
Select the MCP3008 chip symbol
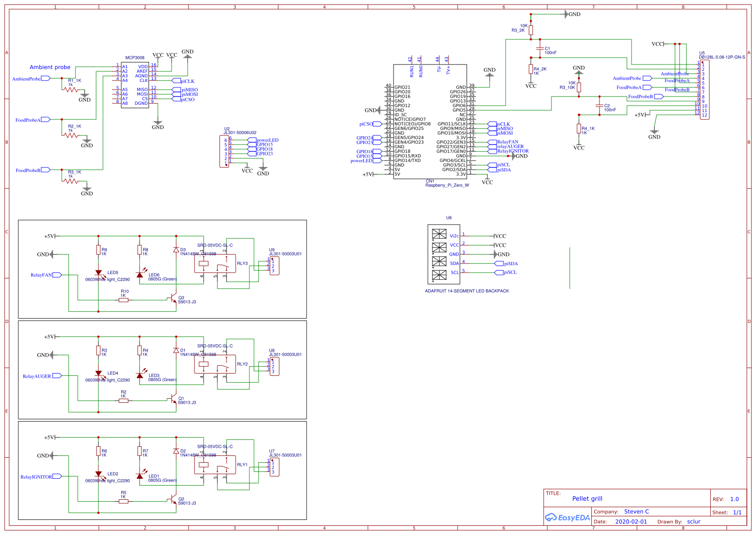point(135,85)
